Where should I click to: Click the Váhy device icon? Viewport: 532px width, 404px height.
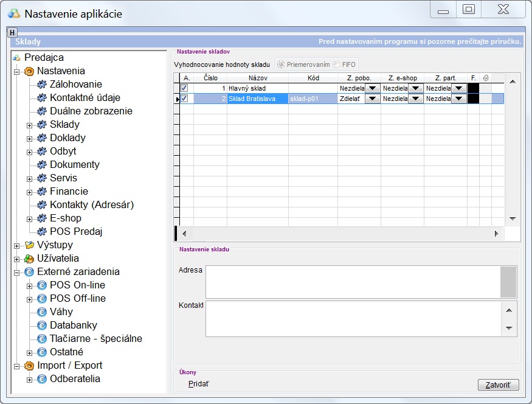[42, 312]
